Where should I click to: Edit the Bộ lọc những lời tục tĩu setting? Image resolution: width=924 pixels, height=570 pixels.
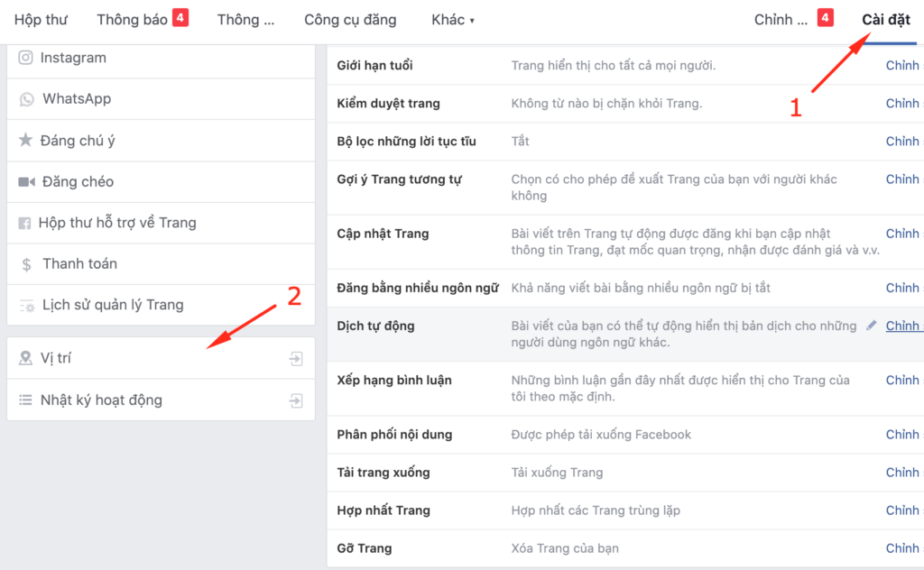pos(904,142)
